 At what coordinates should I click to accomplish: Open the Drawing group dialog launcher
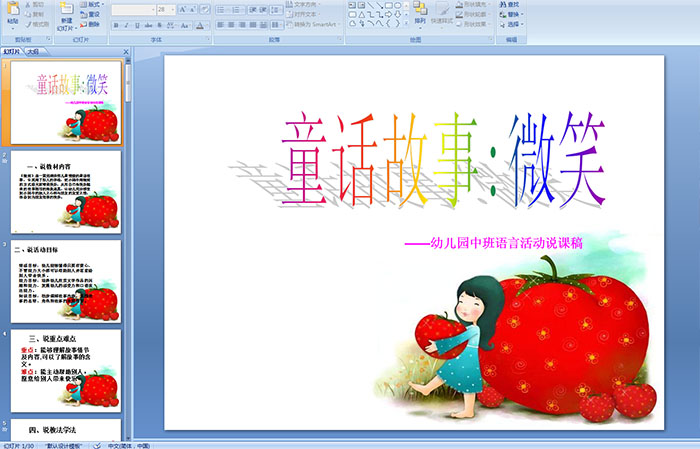pyautogui.click(x=491, y=39)
